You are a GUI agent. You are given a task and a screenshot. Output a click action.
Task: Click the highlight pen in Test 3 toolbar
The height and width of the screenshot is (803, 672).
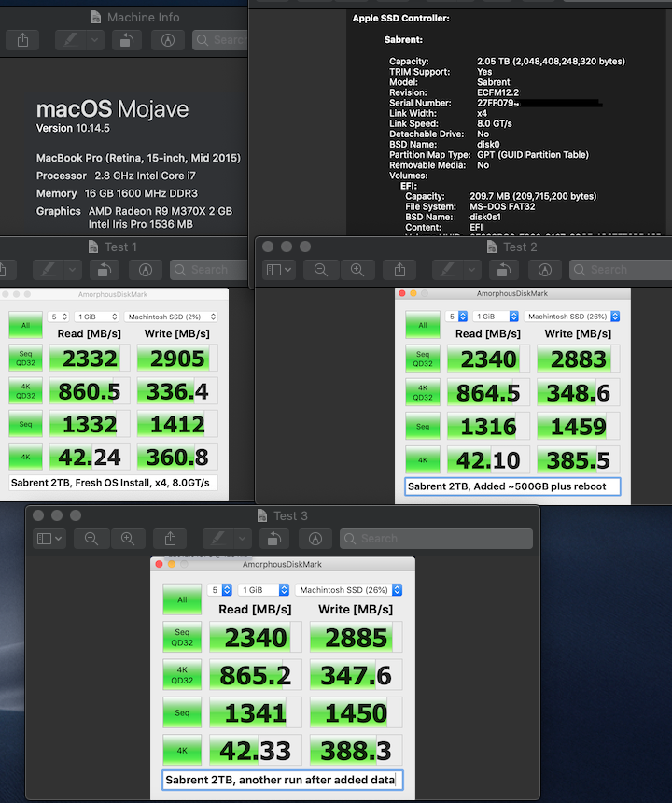pos(218,538)
